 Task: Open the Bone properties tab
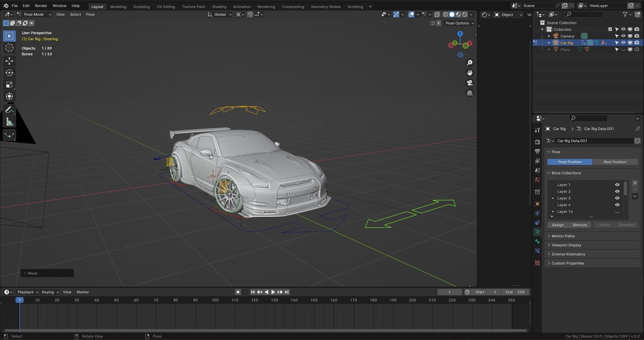coord(537,241)
